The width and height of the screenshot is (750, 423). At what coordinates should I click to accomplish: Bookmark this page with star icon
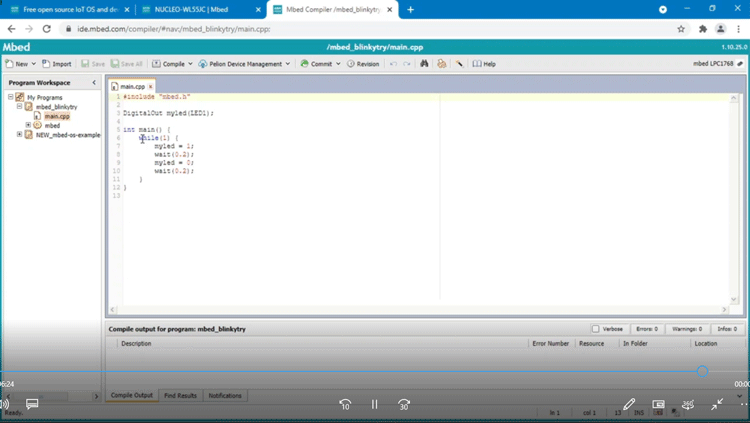[681, 29]
